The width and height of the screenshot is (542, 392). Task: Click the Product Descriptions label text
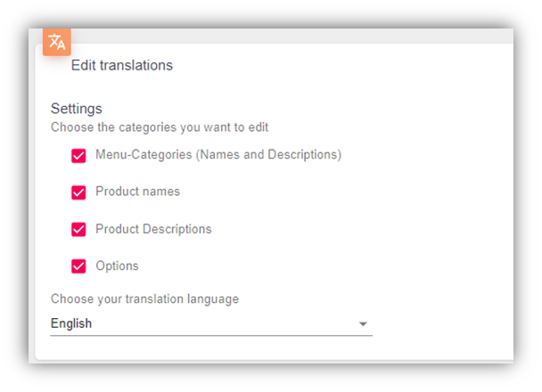153,229
